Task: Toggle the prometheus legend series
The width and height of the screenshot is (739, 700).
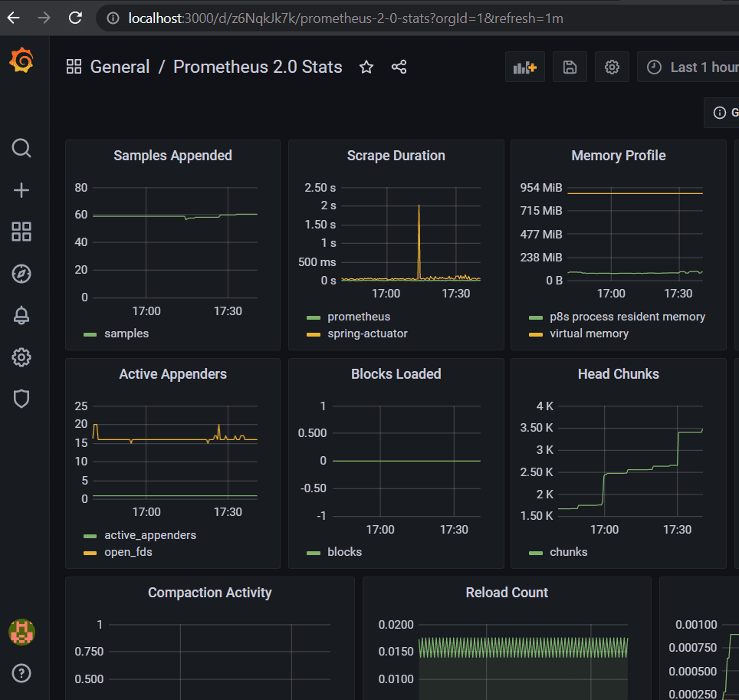Action: click(359, 317)
